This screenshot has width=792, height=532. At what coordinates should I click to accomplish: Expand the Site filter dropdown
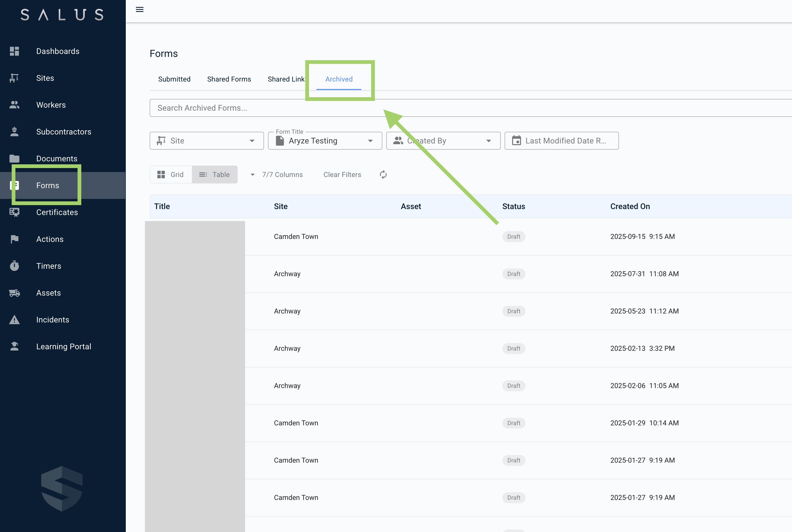coord(207,141)
